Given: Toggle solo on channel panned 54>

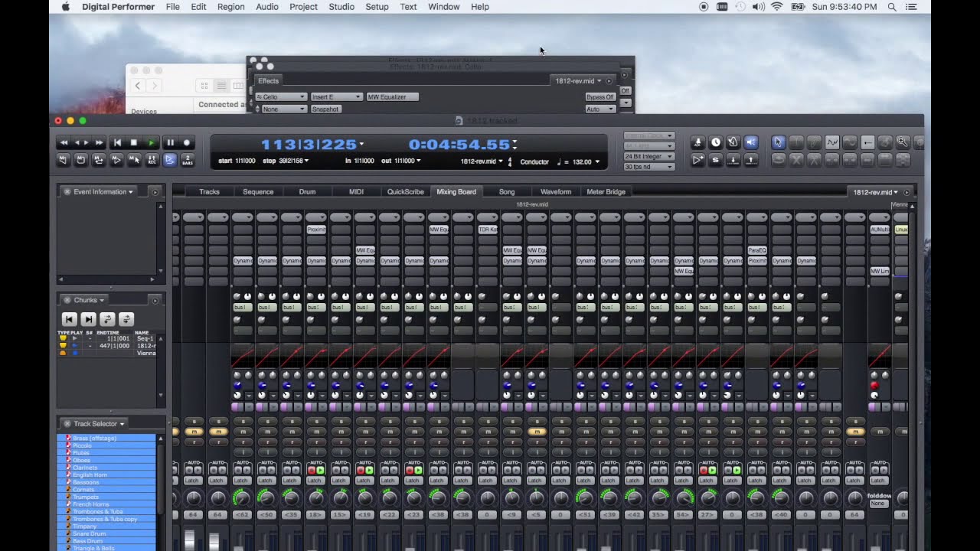Looking at the screenshot, I should 684,422.
